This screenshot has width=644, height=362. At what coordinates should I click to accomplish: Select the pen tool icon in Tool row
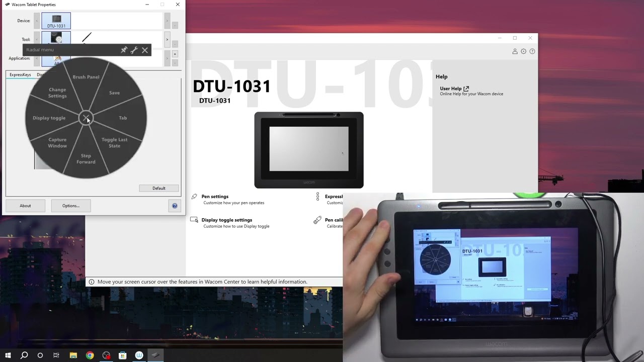pyautogui.click(x=87, y=38)
